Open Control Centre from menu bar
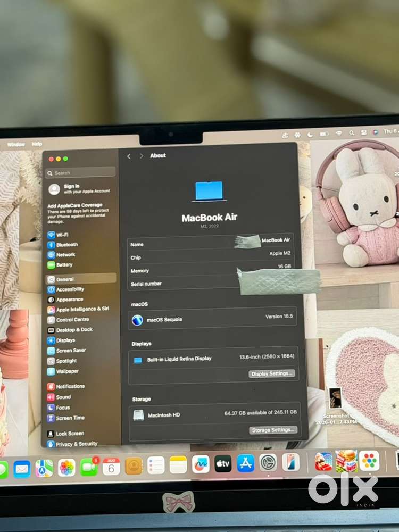This screenshot has height=532, width=399. pos(363,132)
